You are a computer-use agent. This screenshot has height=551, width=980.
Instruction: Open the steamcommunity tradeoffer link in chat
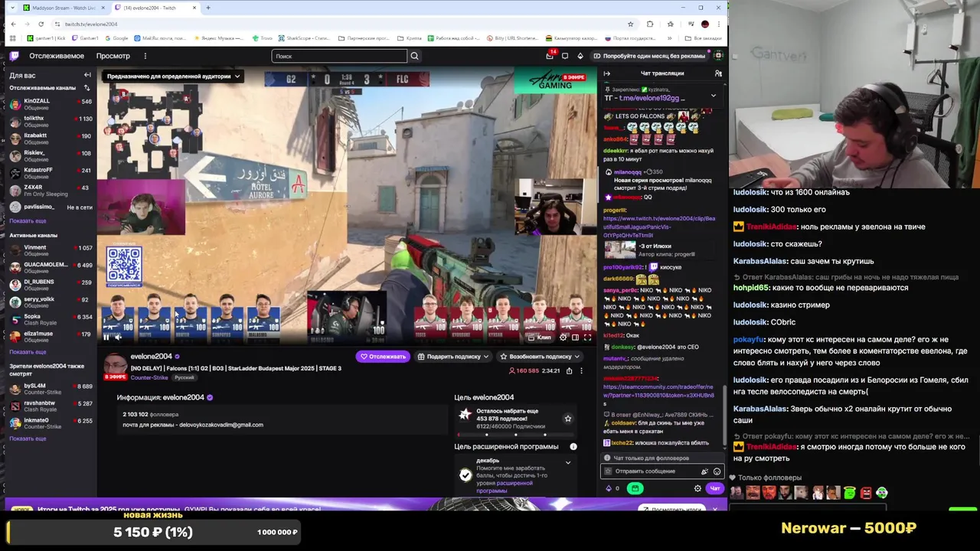[x=658, y=390]
